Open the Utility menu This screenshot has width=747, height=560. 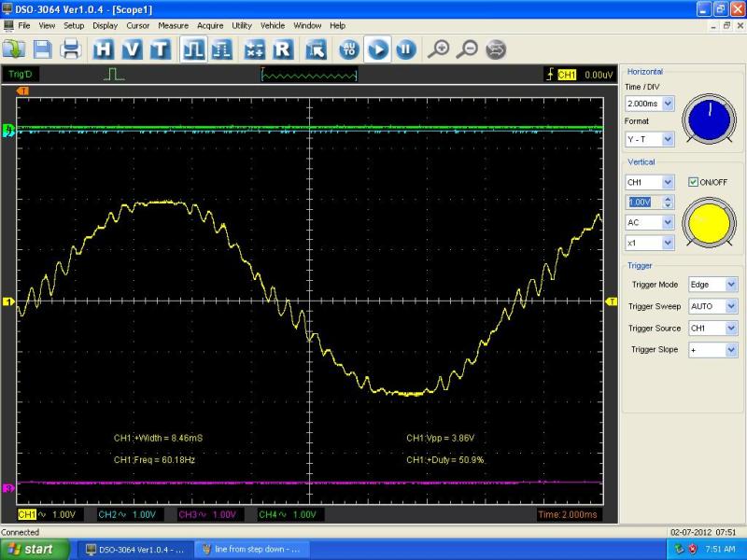coord(242,25)
